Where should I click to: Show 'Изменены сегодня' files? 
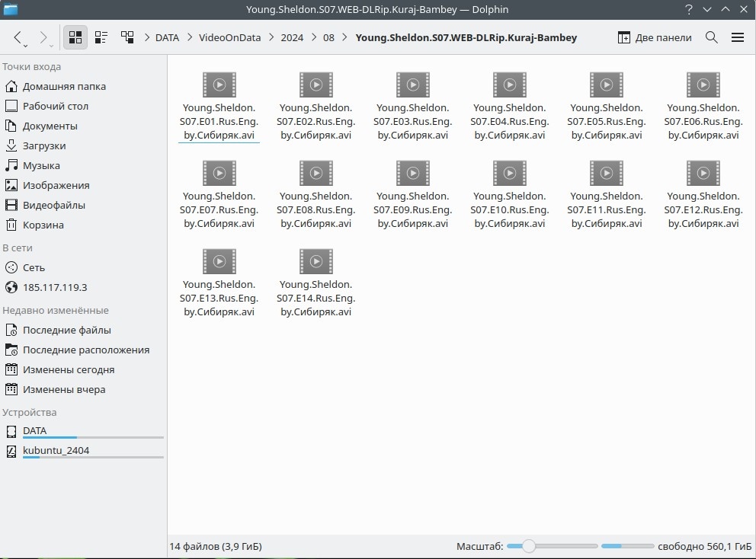[x=83, y=369]
